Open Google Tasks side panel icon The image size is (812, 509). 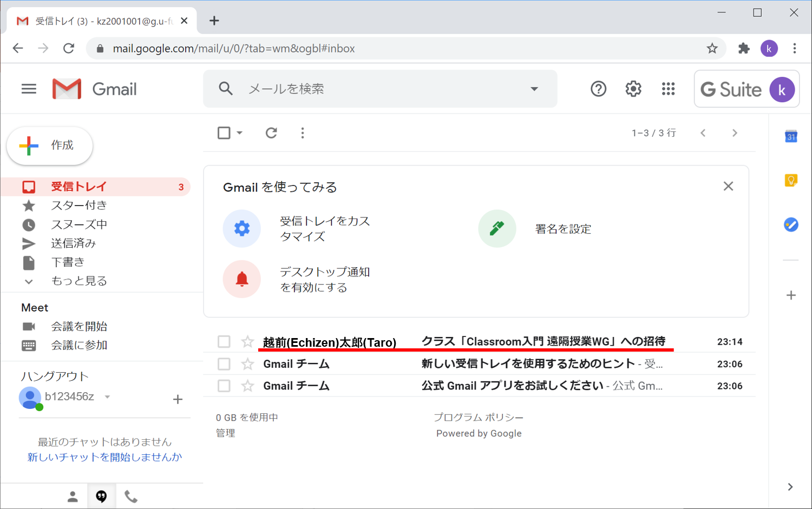[x=791, y=224]
